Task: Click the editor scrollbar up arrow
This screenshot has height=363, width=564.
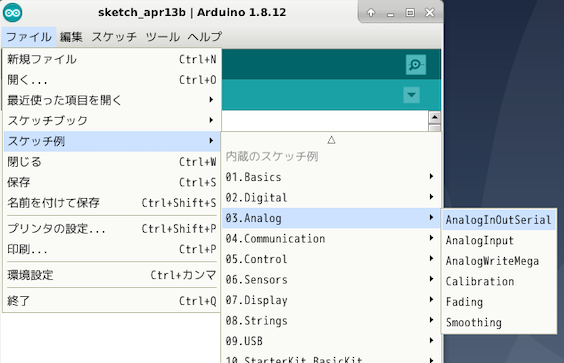Action: [435, 117]
